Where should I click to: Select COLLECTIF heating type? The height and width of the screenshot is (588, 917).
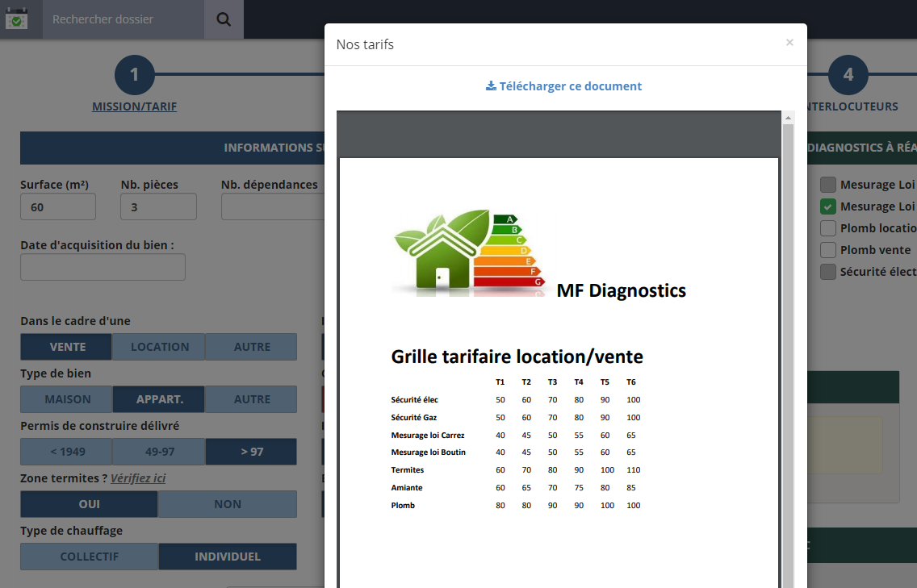coord(89,557)
